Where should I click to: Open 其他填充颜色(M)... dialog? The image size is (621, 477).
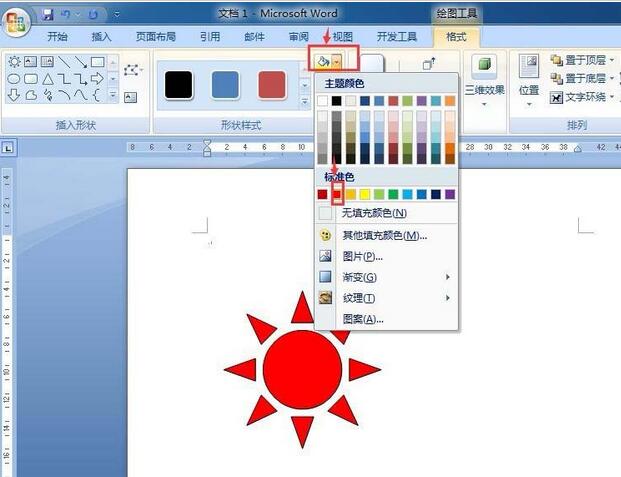click(x=387, y=236)
